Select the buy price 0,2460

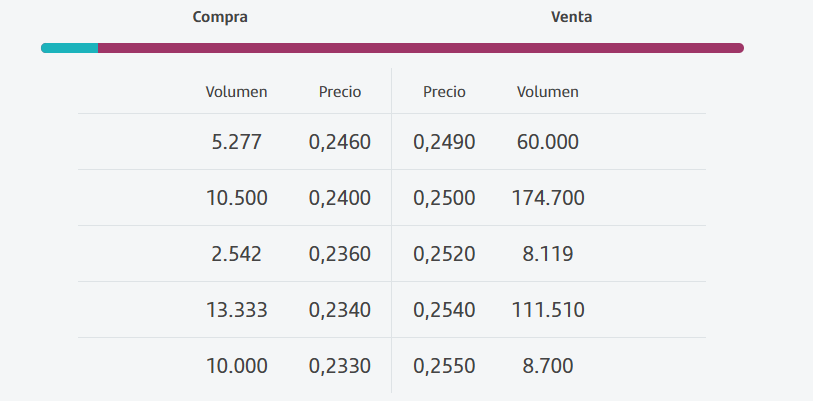pyautogui.click(x=340, y=142)
